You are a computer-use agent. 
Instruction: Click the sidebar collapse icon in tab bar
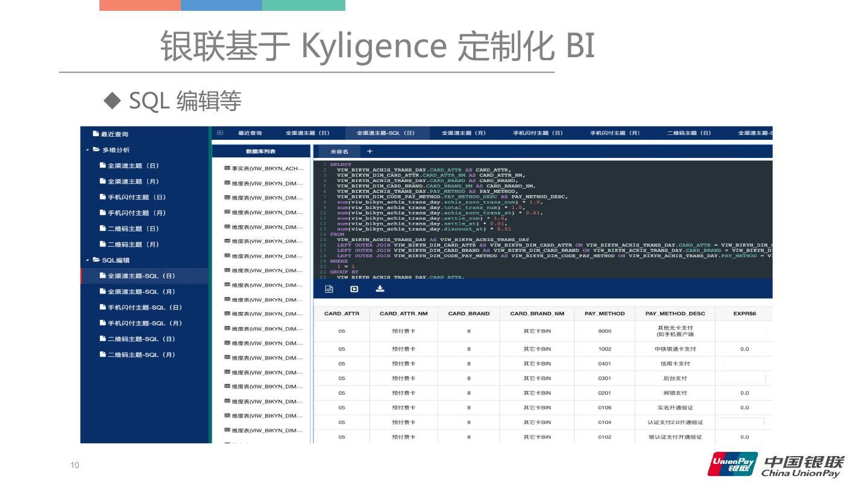pos(221,133)
